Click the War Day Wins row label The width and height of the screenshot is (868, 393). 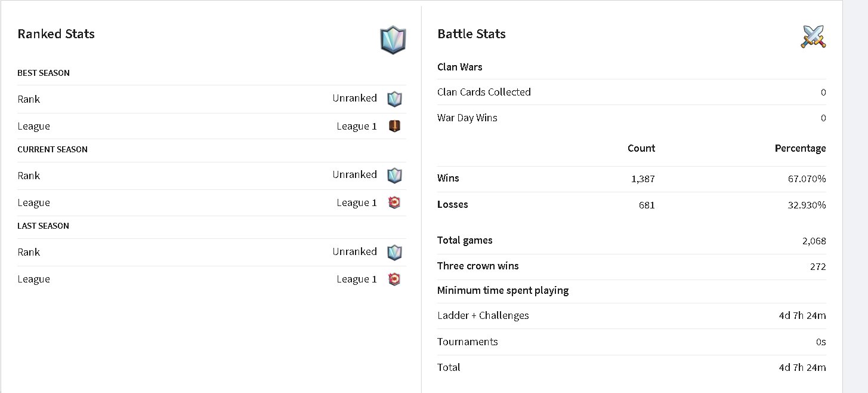[x=467, y=118]
